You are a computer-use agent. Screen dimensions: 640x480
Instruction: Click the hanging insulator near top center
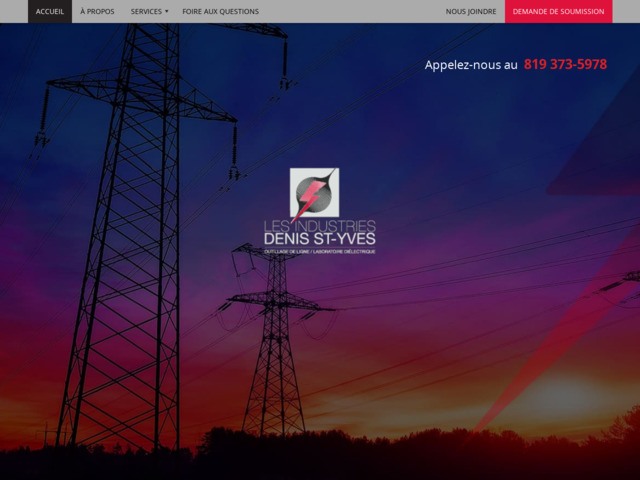[285, 68]
